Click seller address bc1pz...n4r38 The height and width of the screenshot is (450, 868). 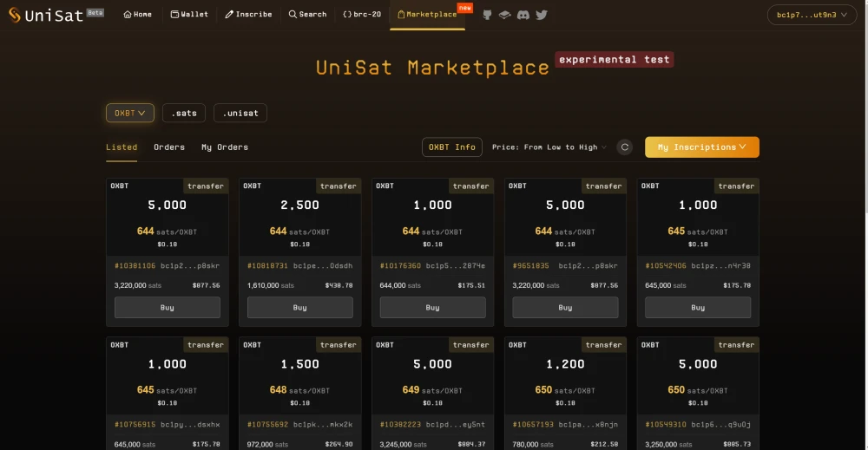coord(720,266)
